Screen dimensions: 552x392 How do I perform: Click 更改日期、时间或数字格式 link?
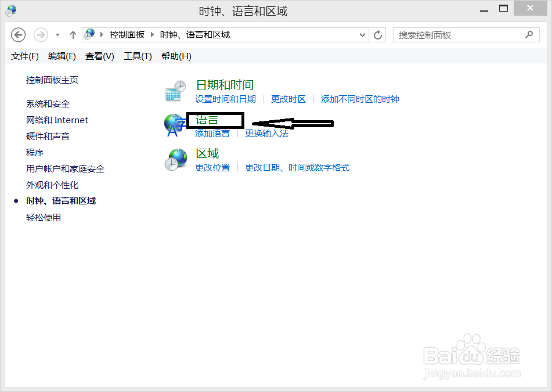click(x=297, y=168)
